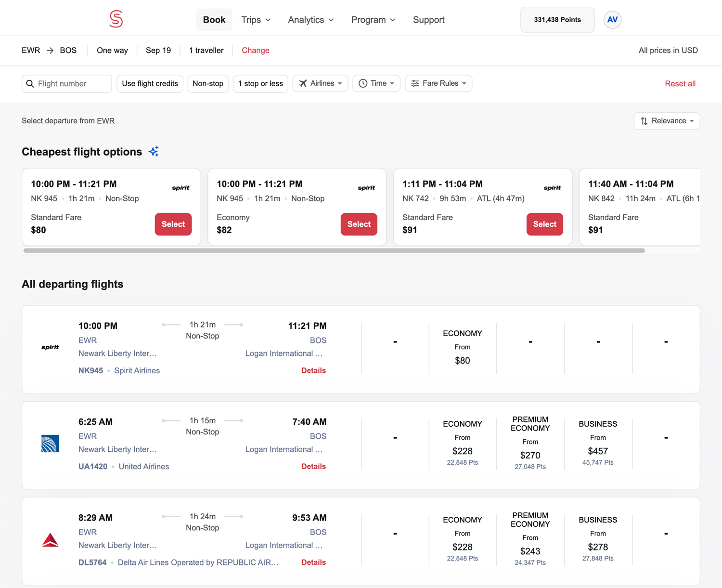Click the cheapest flights horizontal scrollbar

(x=334, y=250)
